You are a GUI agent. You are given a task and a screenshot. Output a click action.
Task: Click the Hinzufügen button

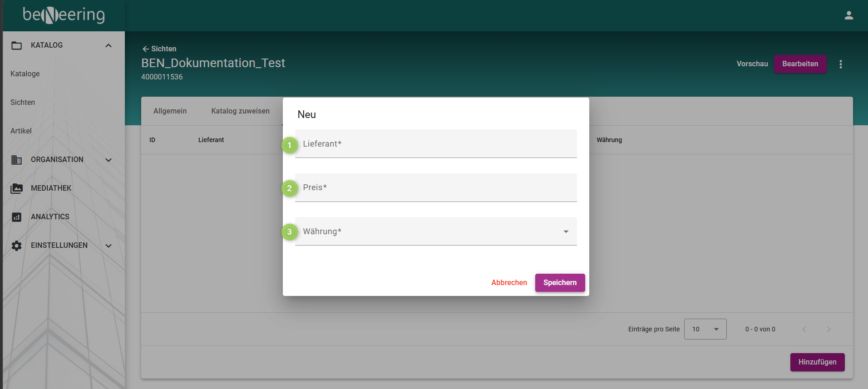[817, 362]
